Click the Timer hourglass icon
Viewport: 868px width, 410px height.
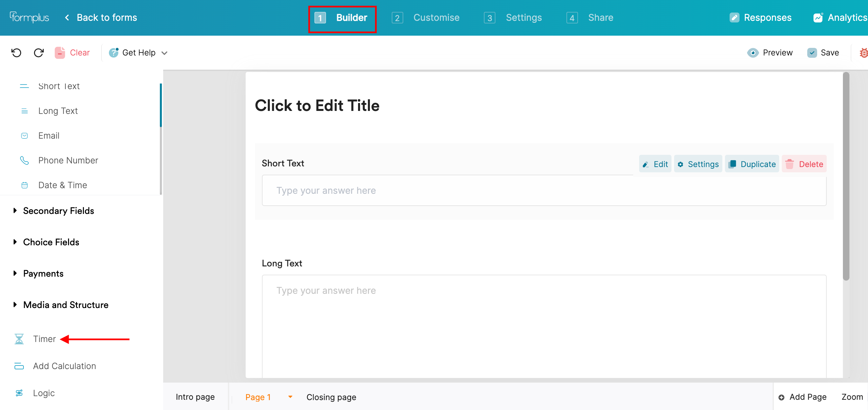pos(19,339)
